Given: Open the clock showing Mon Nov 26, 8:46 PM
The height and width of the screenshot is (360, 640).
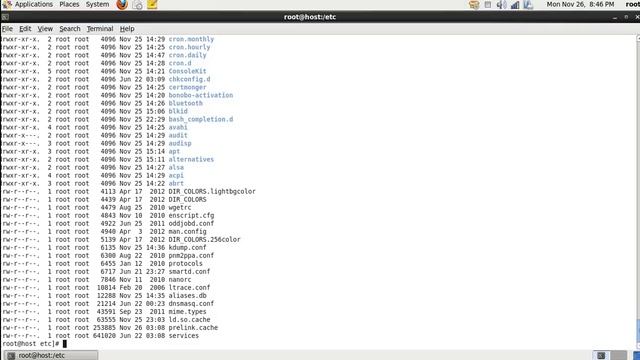Looking at the screenshot, I should pyautogui.click(x=580, y=4).
